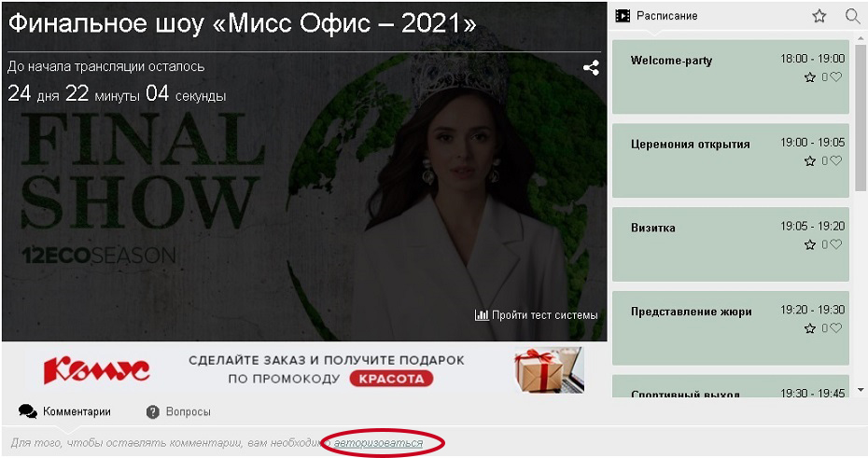The image size is (868, 458).
Task: Switch to the Комментарии tab
Action: (64, 411)
